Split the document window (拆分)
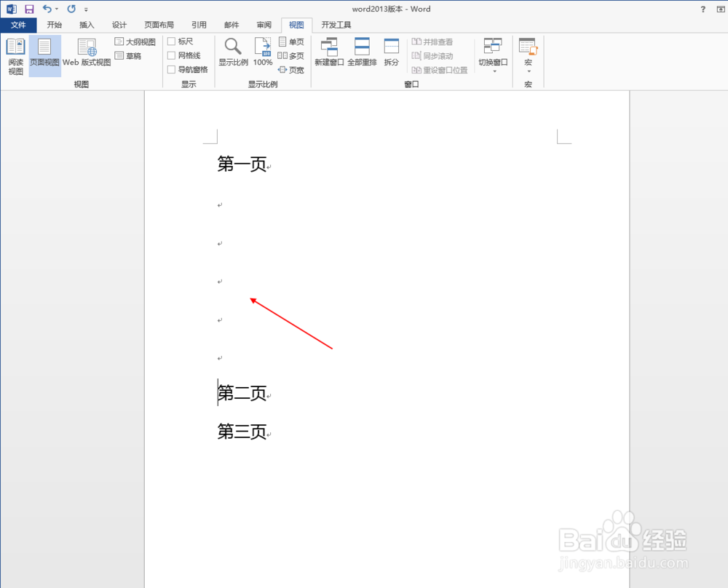The width and height of the screenshot is (728, 588). 390,51
